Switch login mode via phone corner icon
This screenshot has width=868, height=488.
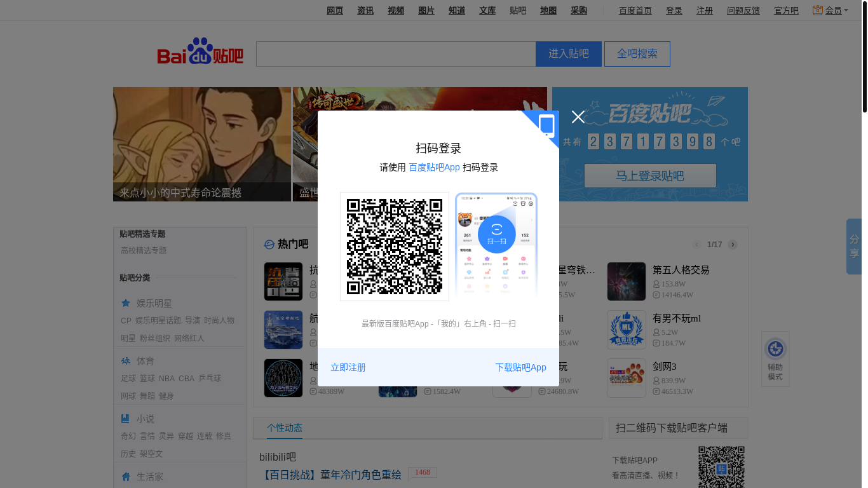pos(545,125)
